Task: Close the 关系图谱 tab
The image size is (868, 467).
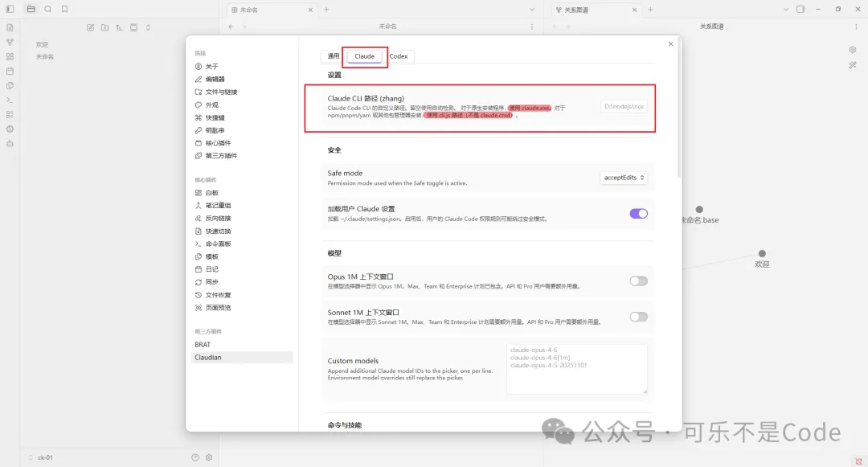Action: pos(634,10)
